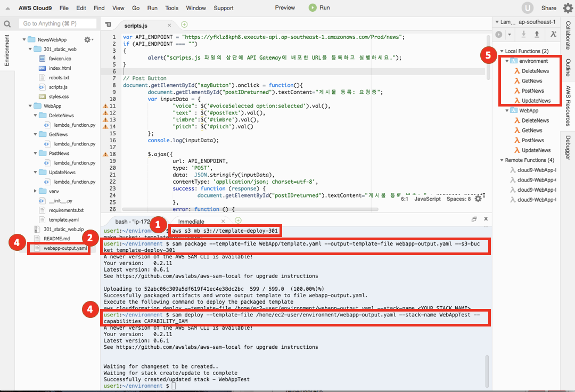Click the styles.css file icon
This screenshot has height=392, width=575.
pos(42,97)
